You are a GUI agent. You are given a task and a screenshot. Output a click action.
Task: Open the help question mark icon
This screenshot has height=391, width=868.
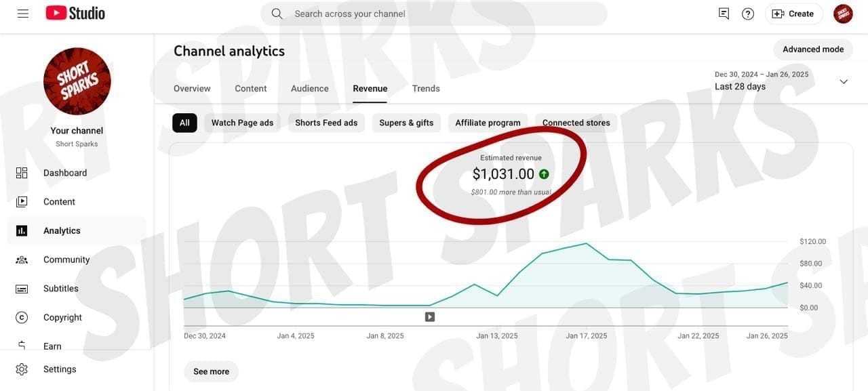(x=748, y=14)
